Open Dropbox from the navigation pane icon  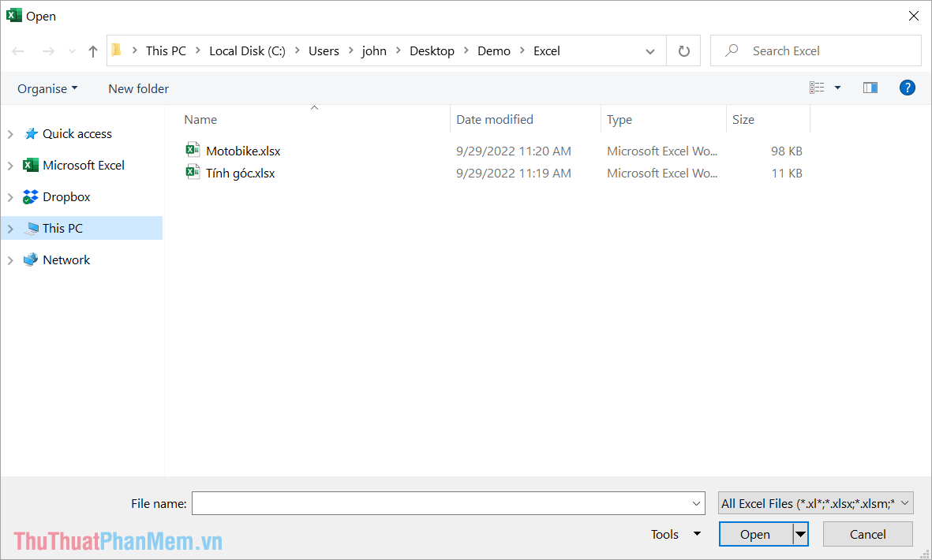point(30,196)
